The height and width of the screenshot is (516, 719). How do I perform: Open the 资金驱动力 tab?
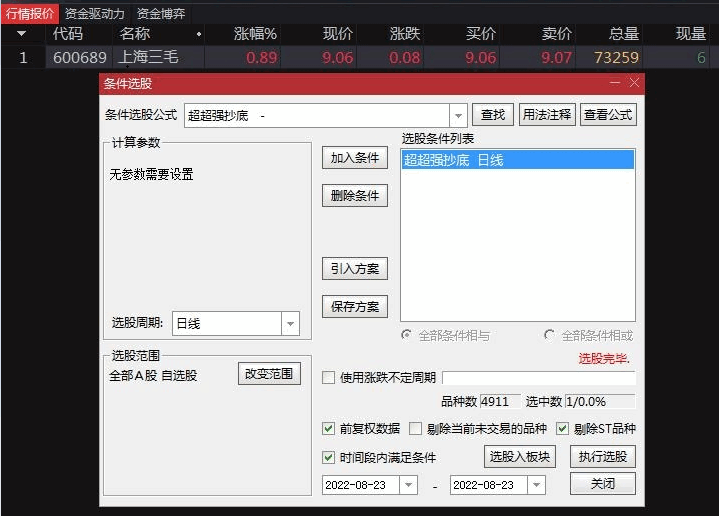coord(94,13)
